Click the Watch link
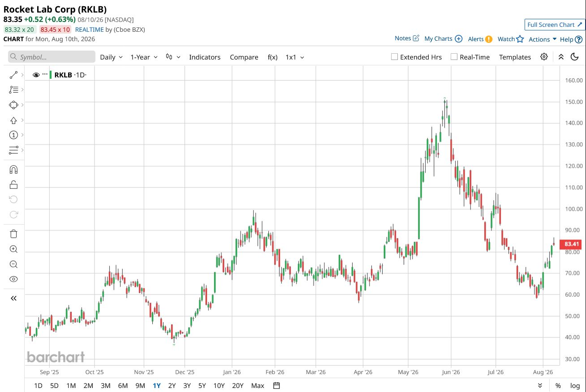586x392 pixels. click(x=506, y=39)
